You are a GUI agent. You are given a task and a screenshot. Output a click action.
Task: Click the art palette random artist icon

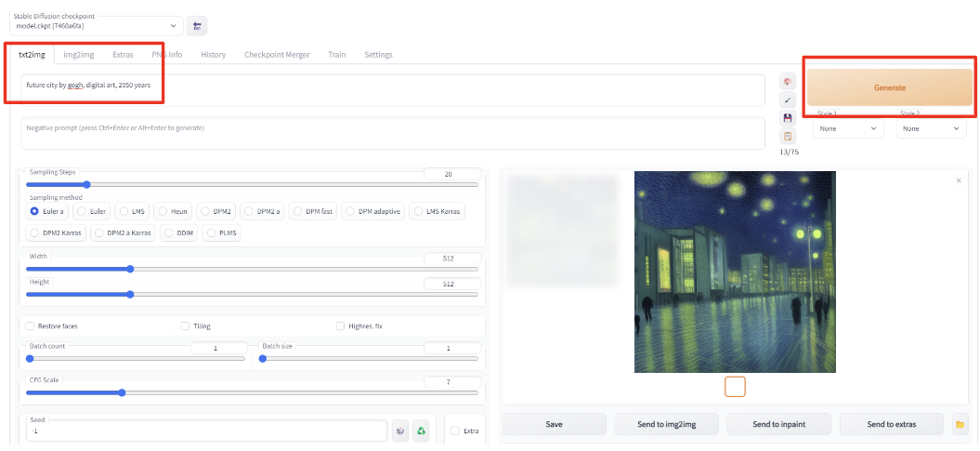point(788,81)
